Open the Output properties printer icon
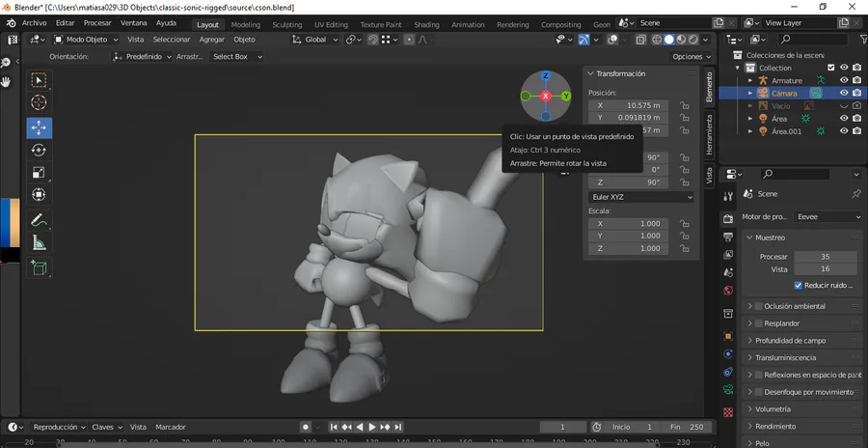 (728, 238)
